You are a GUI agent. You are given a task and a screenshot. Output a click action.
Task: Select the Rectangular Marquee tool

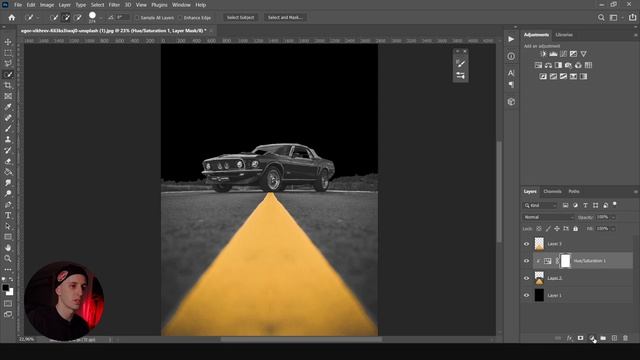click(8, 53)
